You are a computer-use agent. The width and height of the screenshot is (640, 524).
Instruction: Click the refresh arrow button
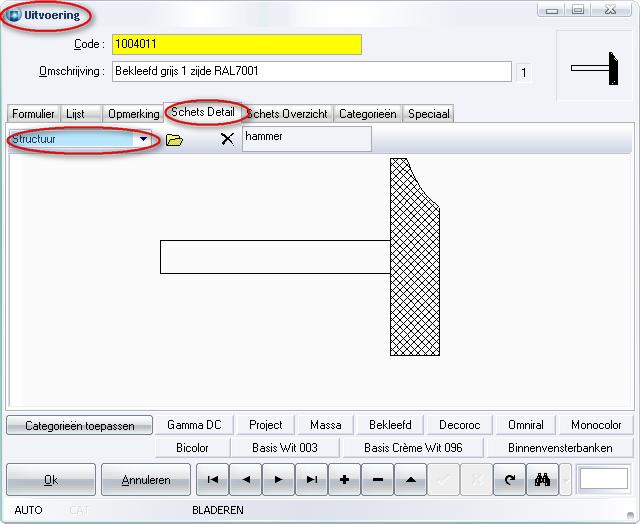[x=509, y=480]
